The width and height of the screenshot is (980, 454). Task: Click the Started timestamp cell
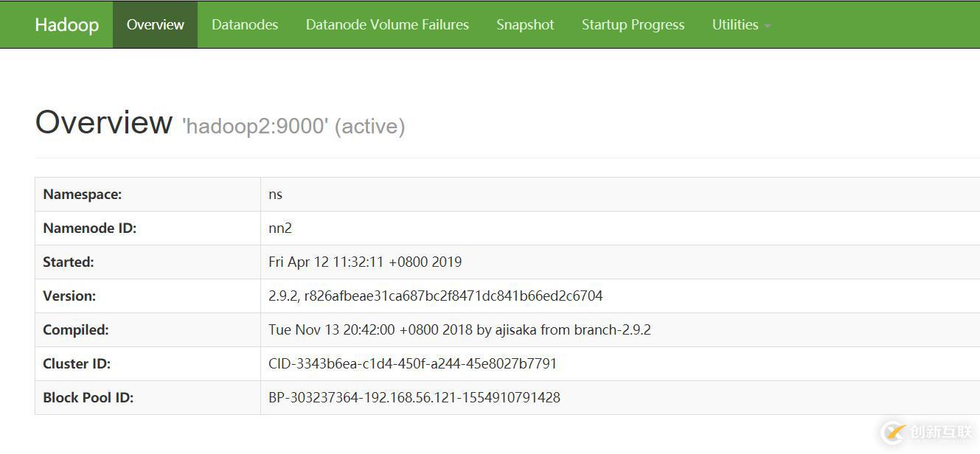pyautogui.click(x=366, y=262)
